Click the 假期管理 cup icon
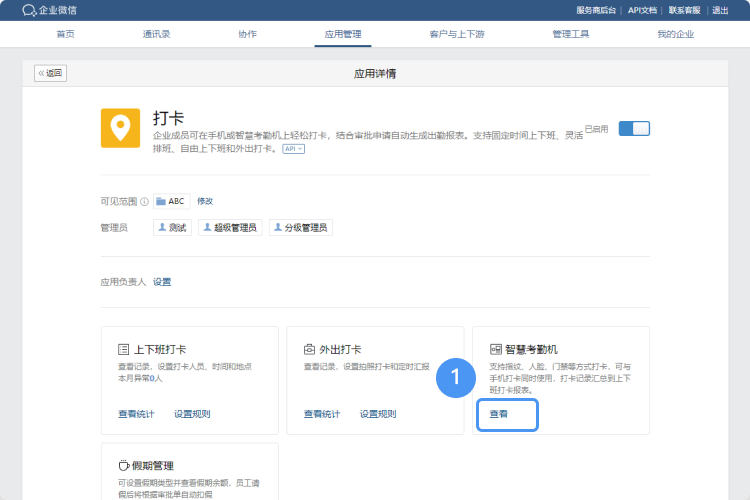 [124, 466]
